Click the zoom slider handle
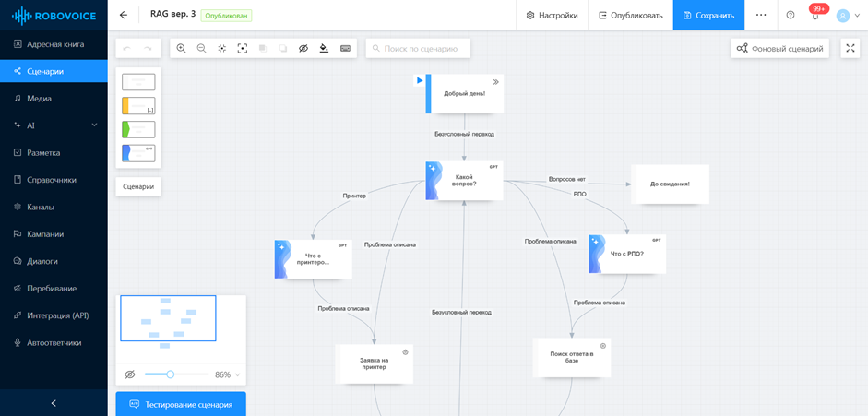 coord(171,374)
